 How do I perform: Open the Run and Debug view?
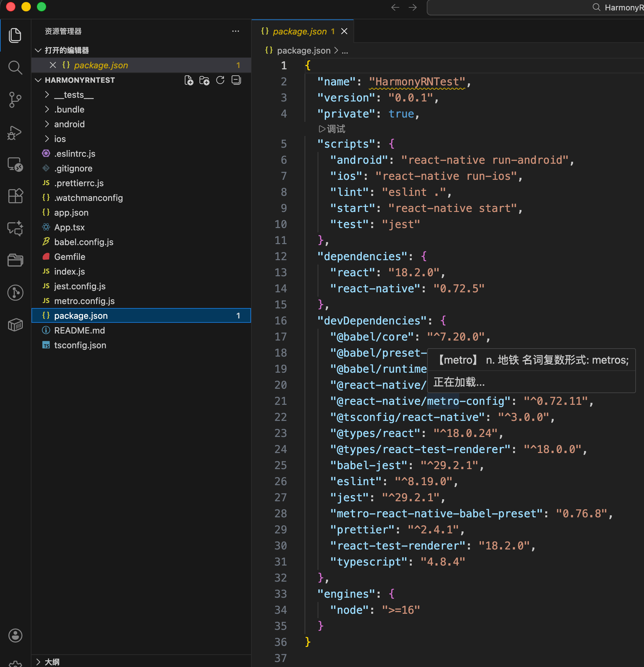[15, 132]
